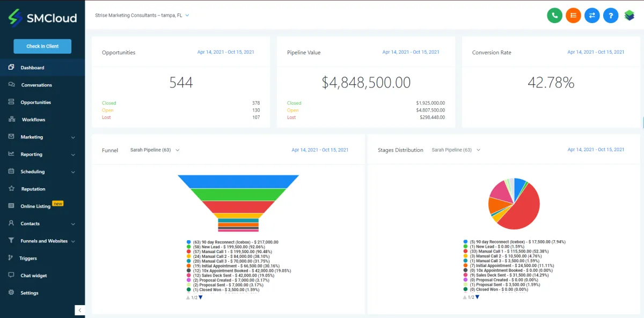
Task: Open the blue help question mark icon
Action: click(x=611, y=16)
